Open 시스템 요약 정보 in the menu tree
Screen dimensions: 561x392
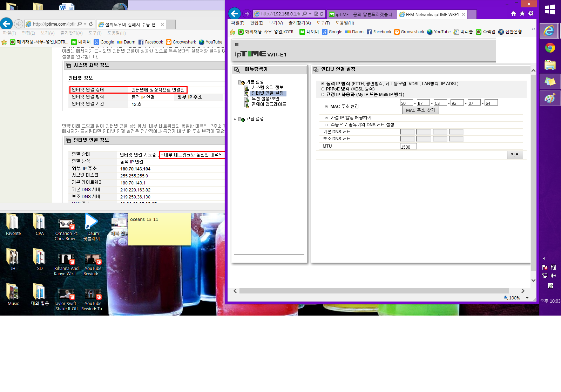[268, 87]
